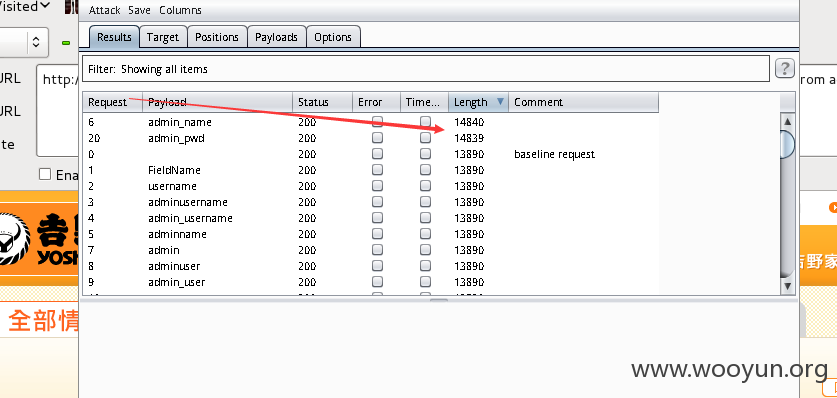Open the stepper dropdown in background window

click(35, 42)
